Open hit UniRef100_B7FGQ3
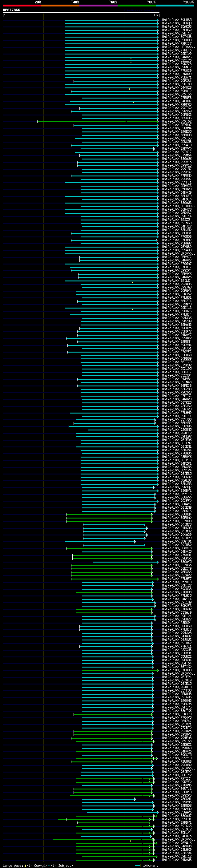 tap(177, 23)
